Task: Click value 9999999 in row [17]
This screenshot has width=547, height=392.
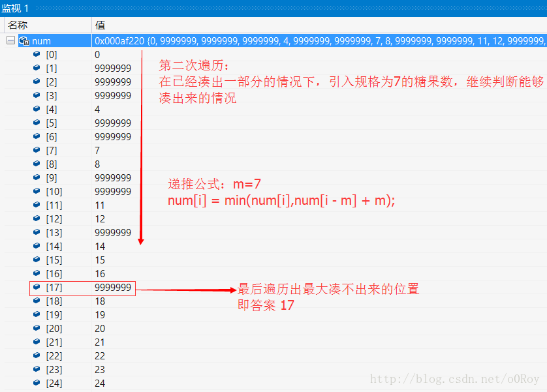Action: [x=113, y=288]
